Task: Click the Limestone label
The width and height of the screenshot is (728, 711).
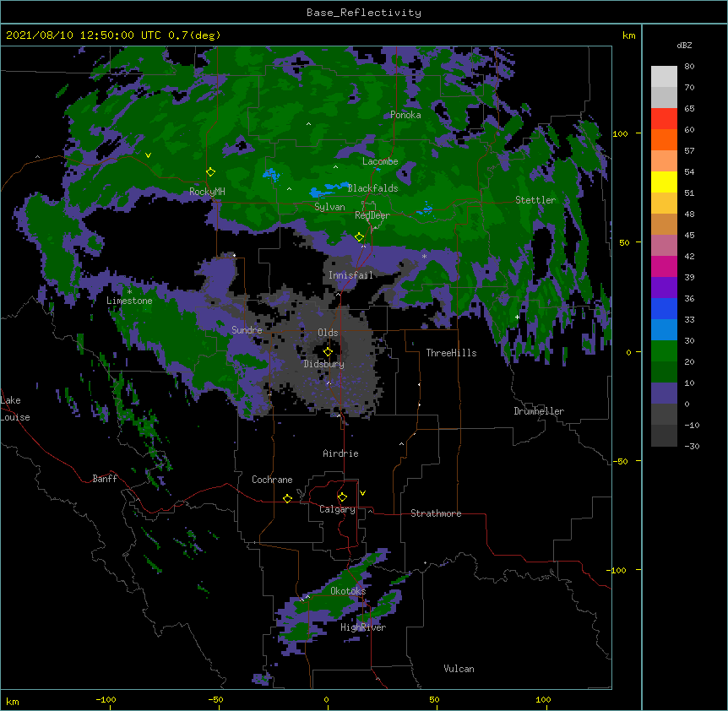Action: tap(129, 301)
